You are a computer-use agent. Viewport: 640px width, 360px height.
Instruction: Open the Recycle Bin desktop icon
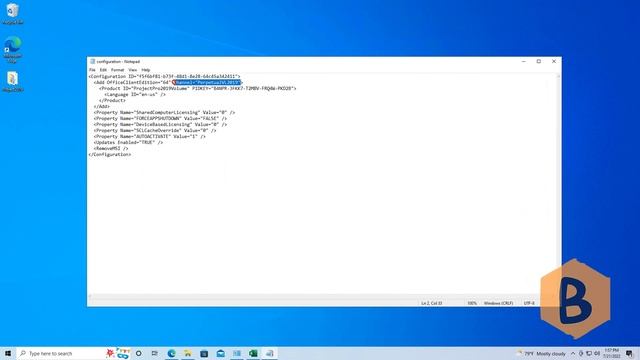(13, 13)
